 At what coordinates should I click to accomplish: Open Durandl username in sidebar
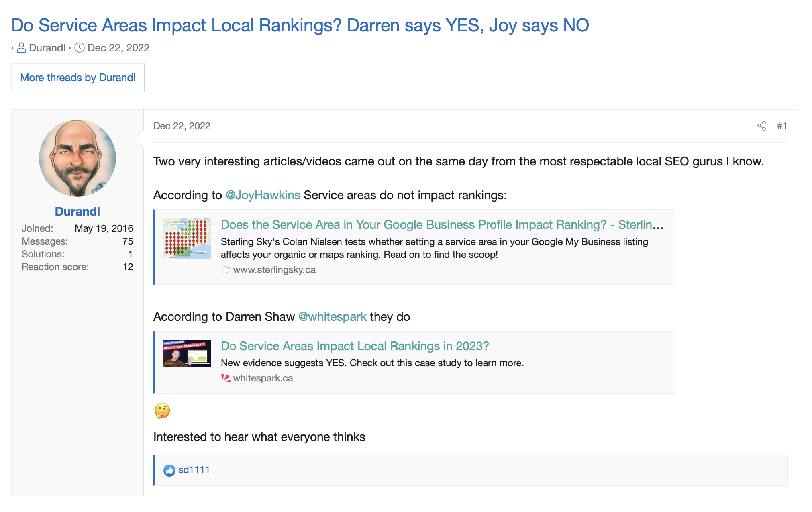click(78, 212)
